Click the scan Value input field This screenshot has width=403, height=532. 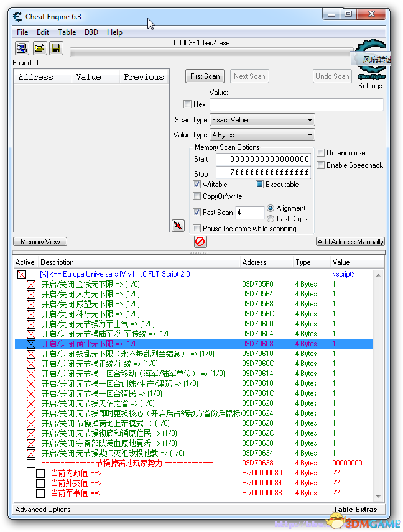(x=297, y=104)
